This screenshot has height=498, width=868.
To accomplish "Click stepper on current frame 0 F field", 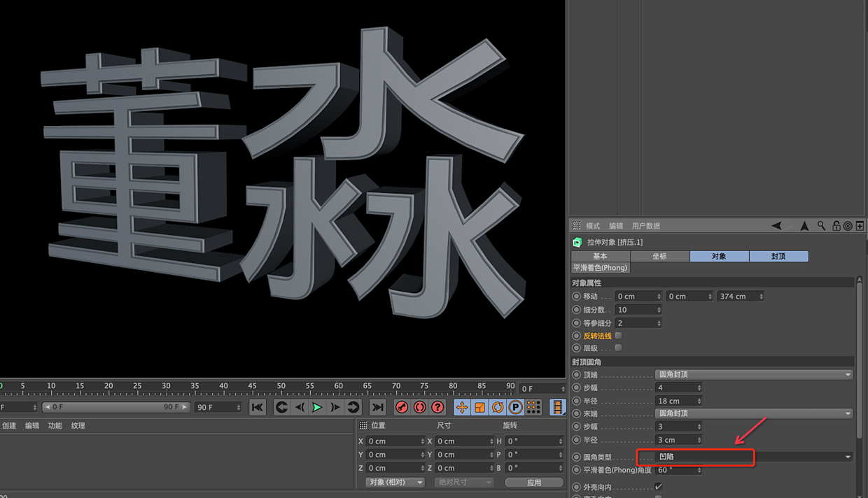I will (563, 388).
